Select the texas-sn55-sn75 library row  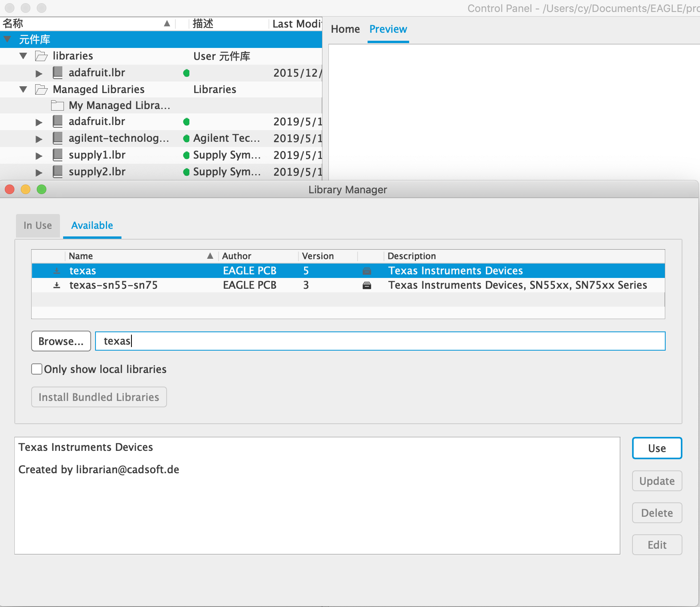click(x=348, y=285)
